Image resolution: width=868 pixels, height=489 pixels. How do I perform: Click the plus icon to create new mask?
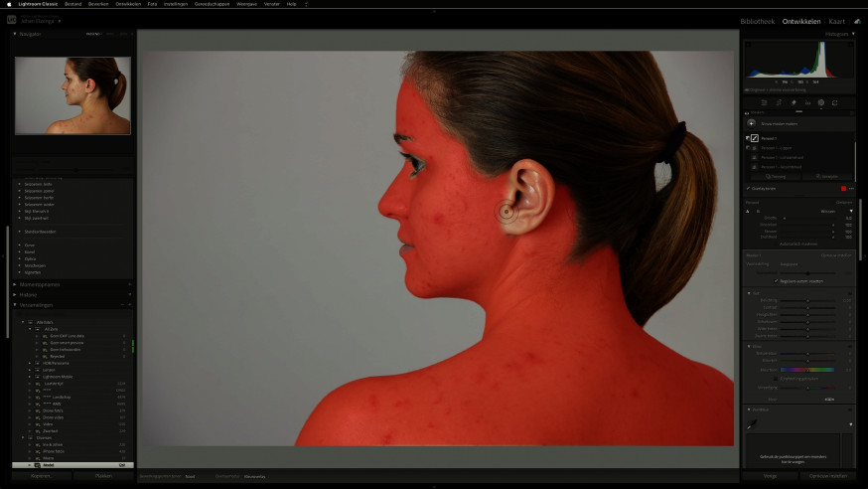751,123
